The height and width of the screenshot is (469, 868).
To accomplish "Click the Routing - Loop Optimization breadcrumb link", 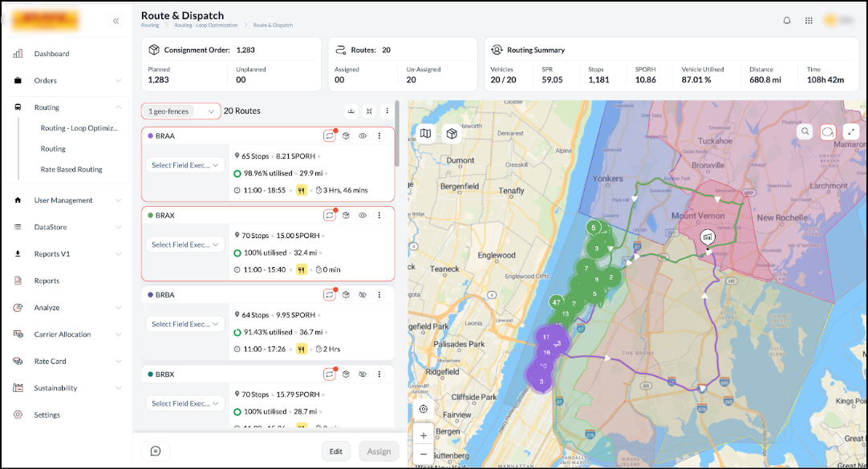I will click(x=206, y=26).
